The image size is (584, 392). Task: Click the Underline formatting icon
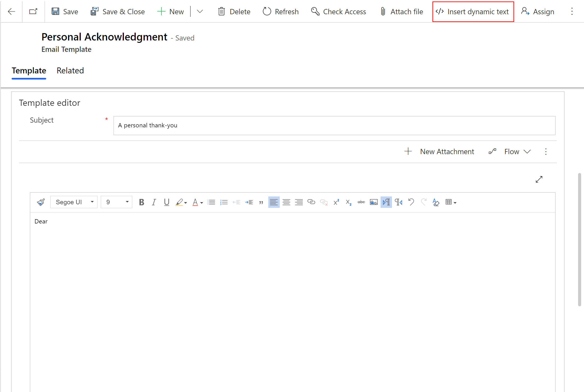coord(166,202)
